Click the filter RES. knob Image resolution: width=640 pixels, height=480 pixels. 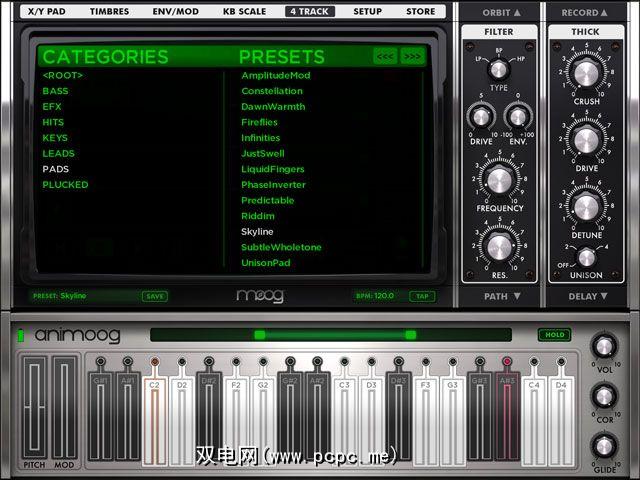tap(499, 247)
